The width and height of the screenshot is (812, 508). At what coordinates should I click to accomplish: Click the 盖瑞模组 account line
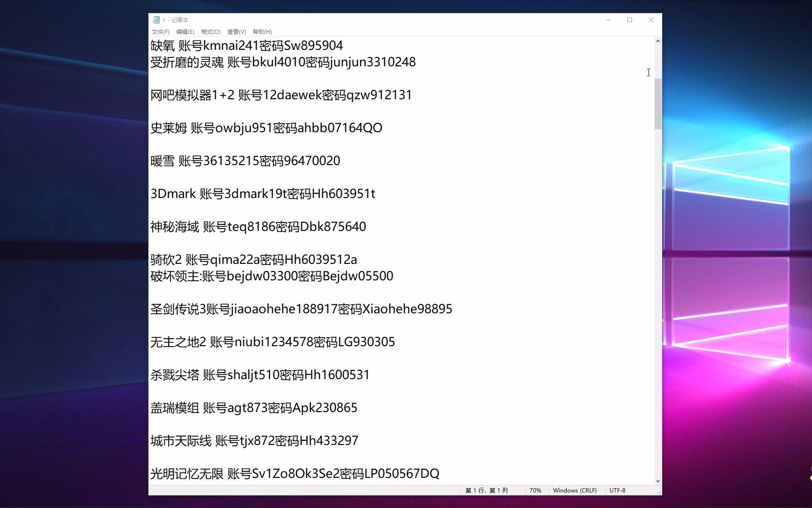(x=254, y=408)
